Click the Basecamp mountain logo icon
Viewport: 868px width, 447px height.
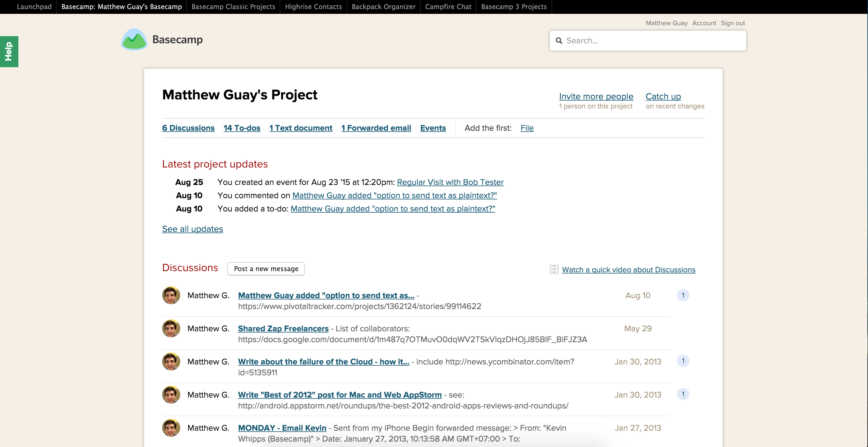(x=134, y=39)
